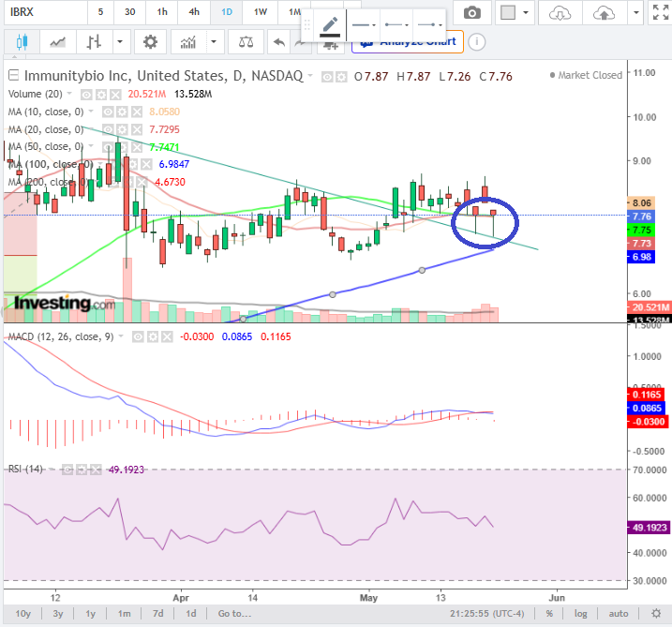
Task: Toggle auto scale with auto button
Action: 619,614
